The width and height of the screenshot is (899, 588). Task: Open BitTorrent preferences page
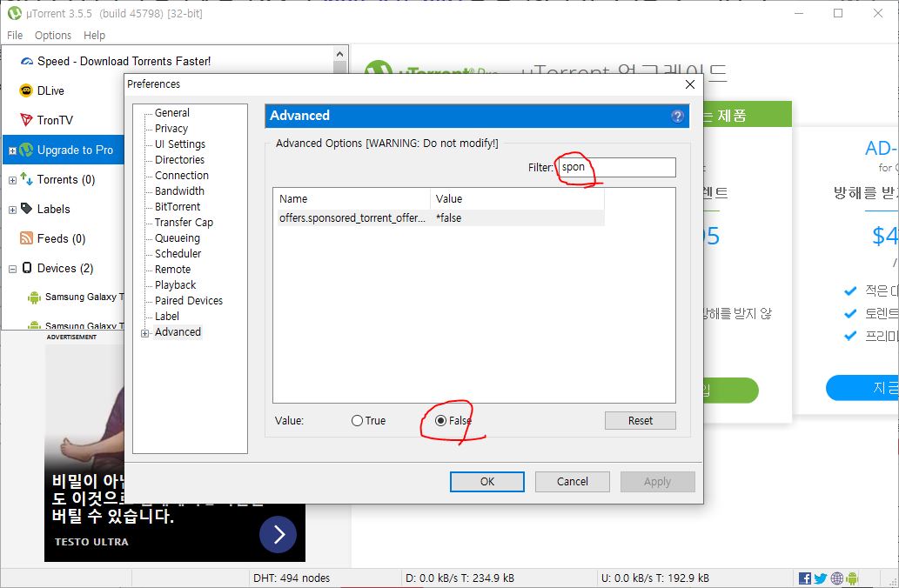tap(178, 206)
